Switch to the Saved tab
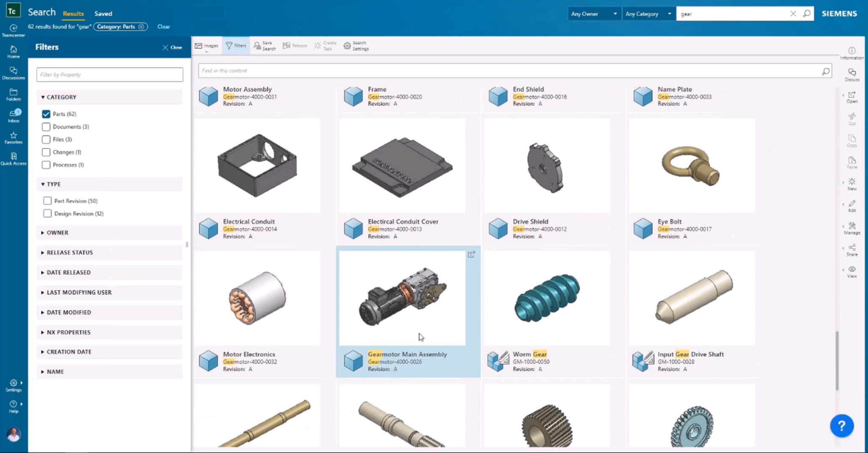868x453 pixels. pyautogui.click(x=103, y=14)
